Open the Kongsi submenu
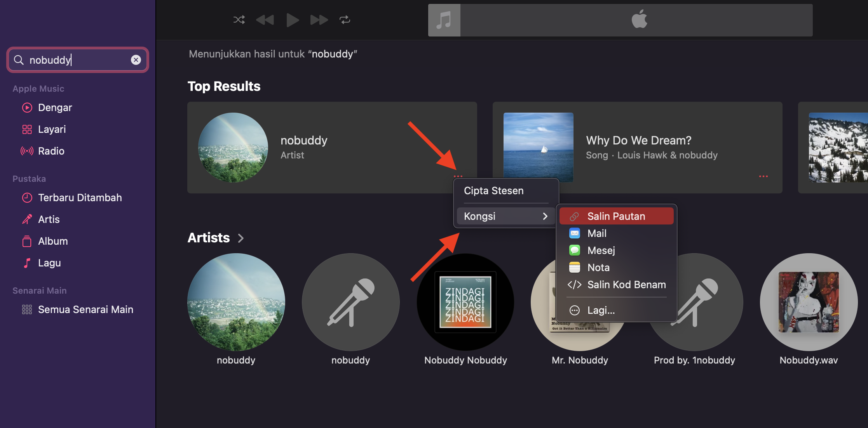Viewport: 868px width, 428px height. pyautogui.click(x=506, y=216)
